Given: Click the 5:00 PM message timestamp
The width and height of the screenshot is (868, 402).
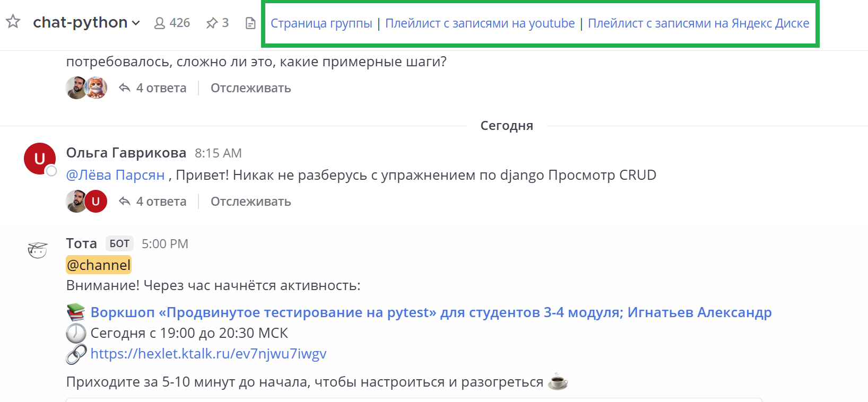Looking at the screenshot, I should pyautogui.click(x=164, y=244).
